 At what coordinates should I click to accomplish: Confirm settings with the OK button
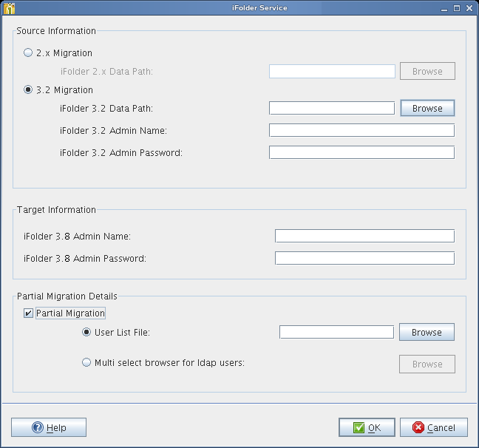pos(367,427)
